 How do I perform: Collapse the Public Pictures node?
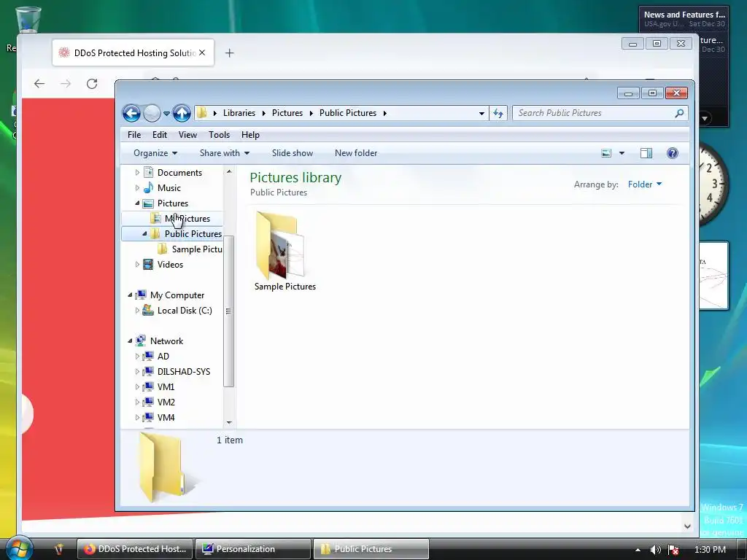tap(144, 233)
